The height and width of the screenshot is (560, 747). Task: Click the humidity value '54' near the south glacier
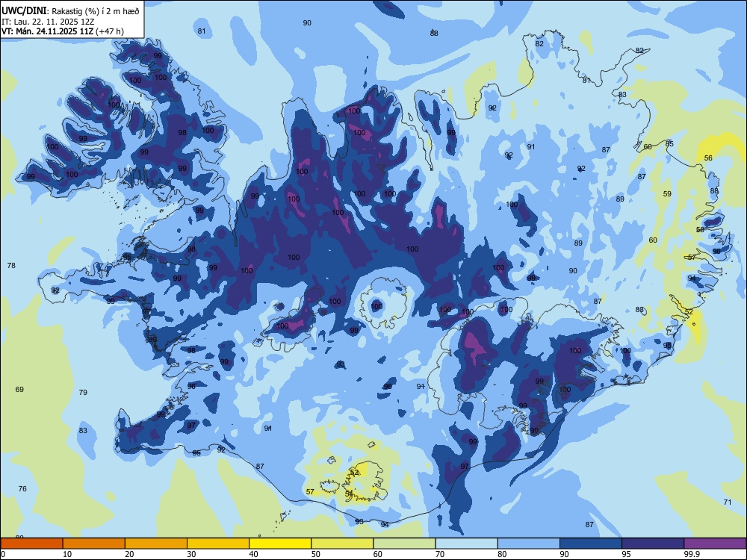(349, 494)
